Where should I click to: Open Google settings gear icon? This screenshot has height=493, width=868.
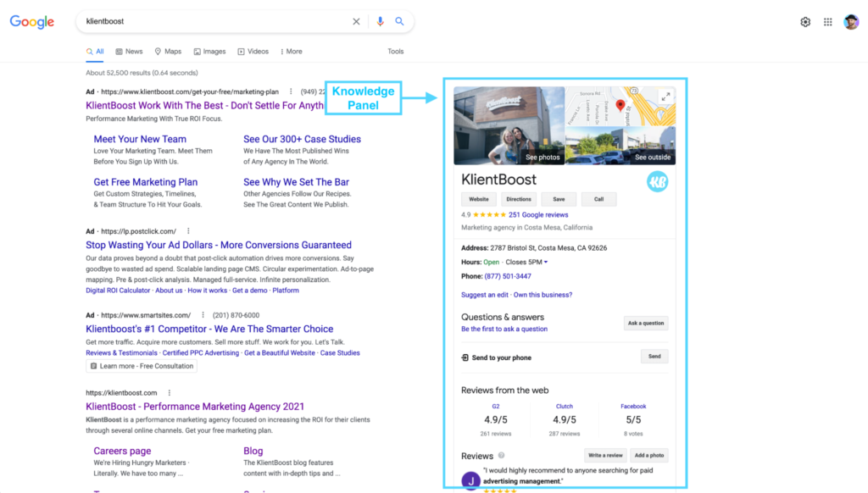[805, 22]
